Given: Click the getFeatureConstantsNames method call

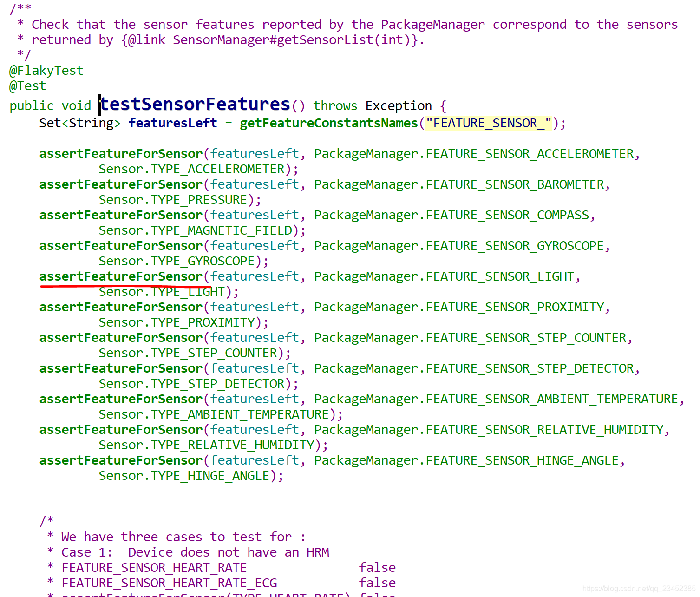Looking at the screenshot, I should [x=329, y=123].
